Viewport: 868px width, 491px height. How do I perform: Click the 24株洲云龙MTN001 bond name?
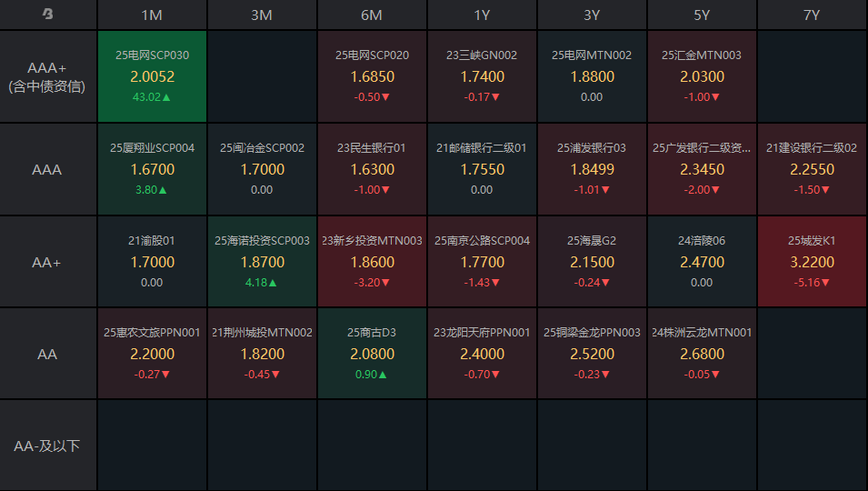pos(702,333)
